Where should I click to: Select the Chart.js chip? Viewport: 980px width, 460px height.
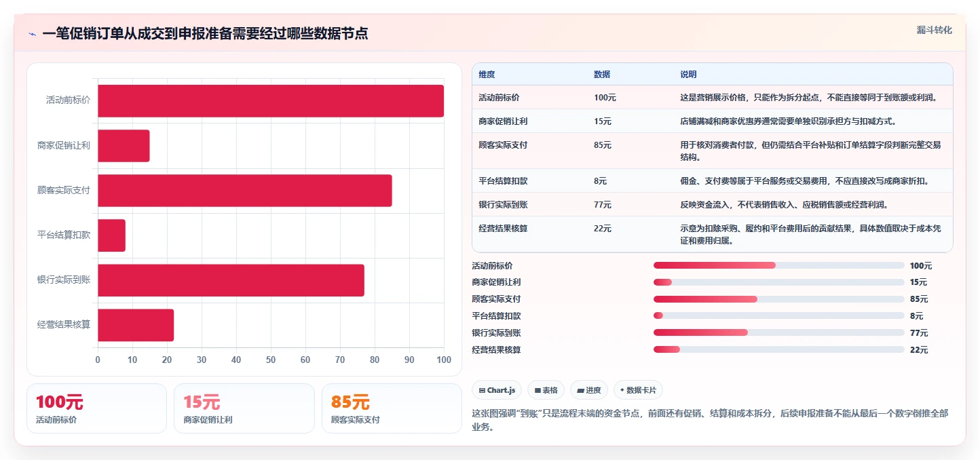pyautogui.click(x=497, y=390)
